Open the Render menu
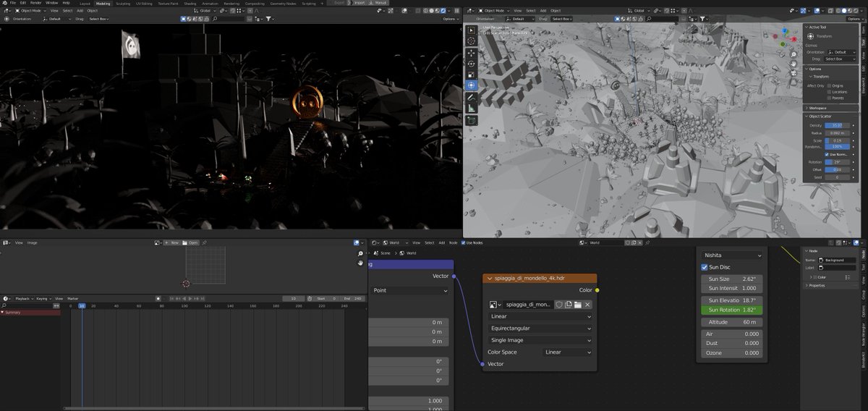The width and height of the screenshot is (868, 411). point(35,3)
